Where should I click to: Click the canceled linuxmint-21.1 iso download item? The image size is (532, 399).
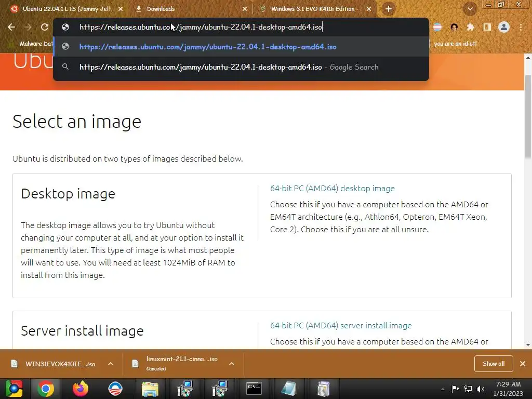181,364
